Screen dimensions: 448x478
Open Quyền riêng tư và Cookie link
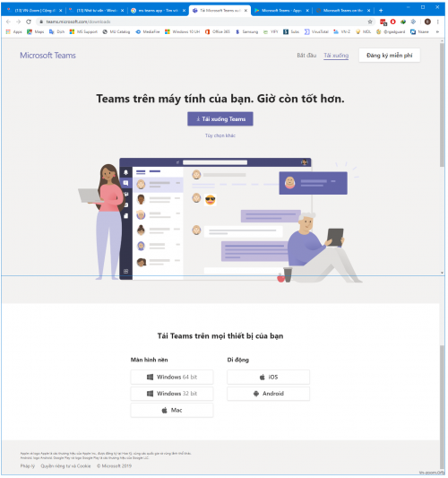click(65, 466)
